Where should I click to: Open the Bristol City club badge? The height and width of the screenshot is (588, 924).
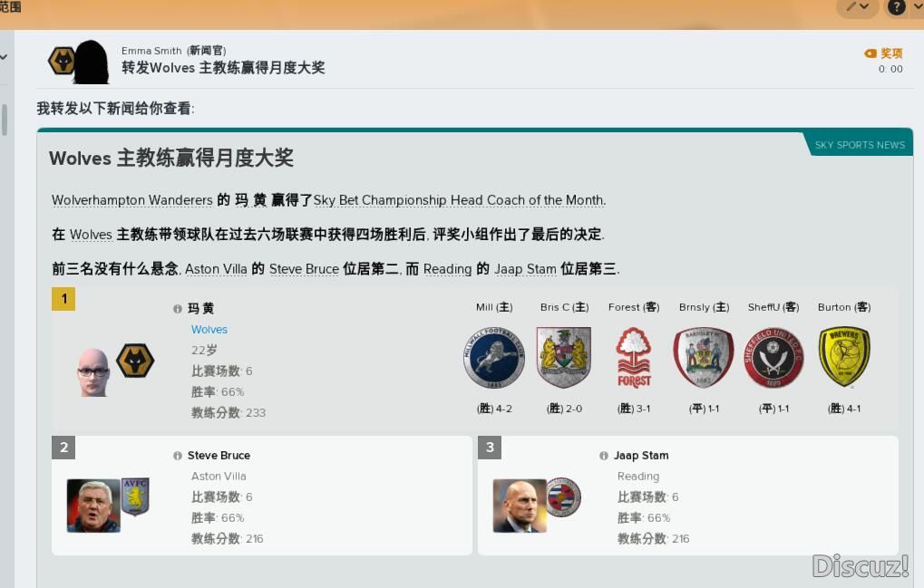(564, 357)
